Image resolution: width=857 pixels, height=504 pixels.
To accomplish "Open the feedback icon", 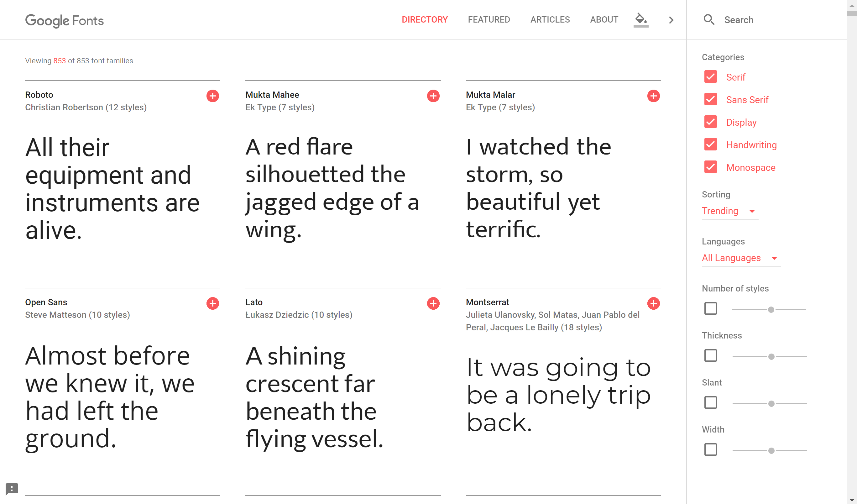I will click(12, 489).
